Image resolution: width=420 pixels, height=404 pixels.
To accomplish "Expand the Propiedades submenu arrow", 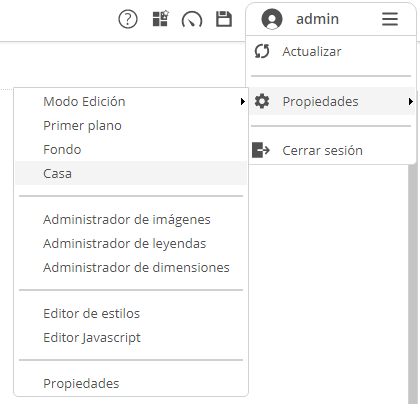I will pos(411,101).
